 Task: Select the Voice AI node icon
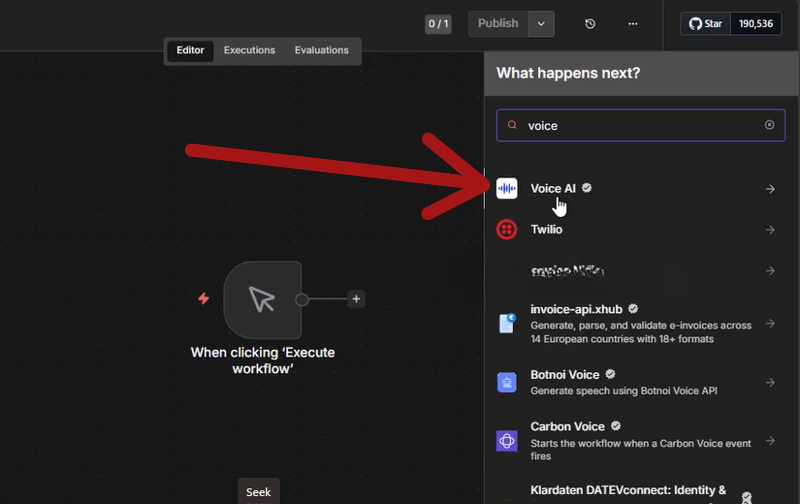507,188
